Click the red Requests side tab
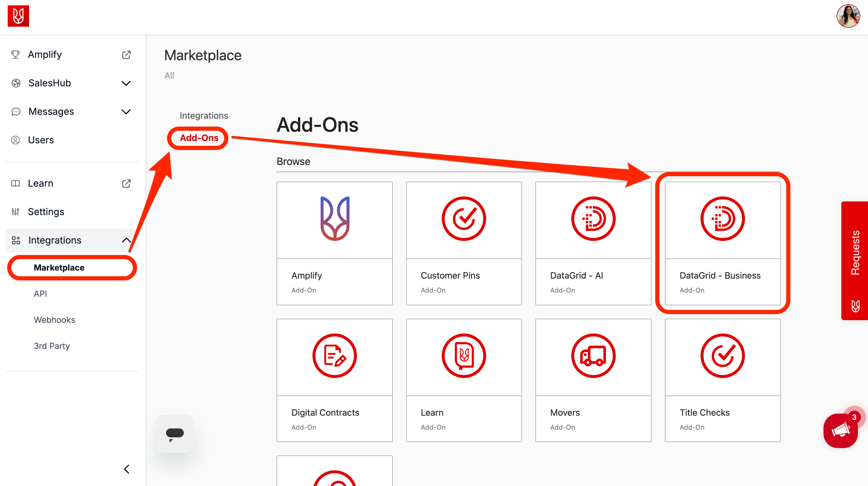Screen dimensions: 868x486 point(855,253)
